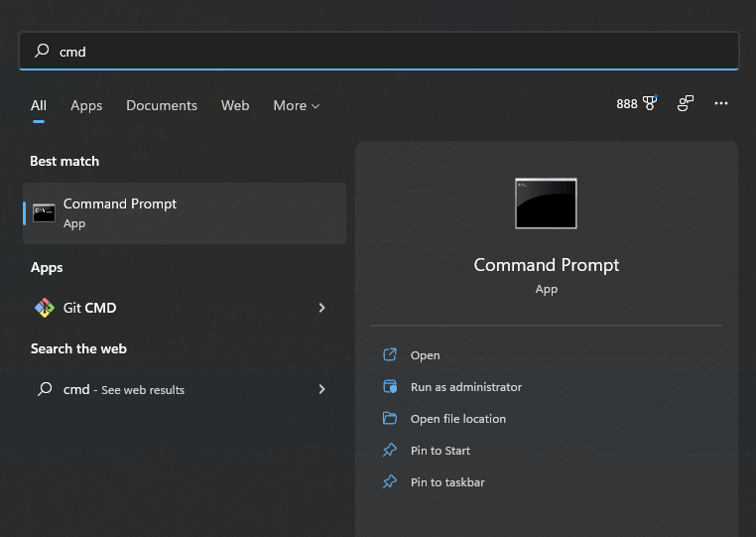
Task: Click the search account or feedback people icon
Action: (686, 103)
